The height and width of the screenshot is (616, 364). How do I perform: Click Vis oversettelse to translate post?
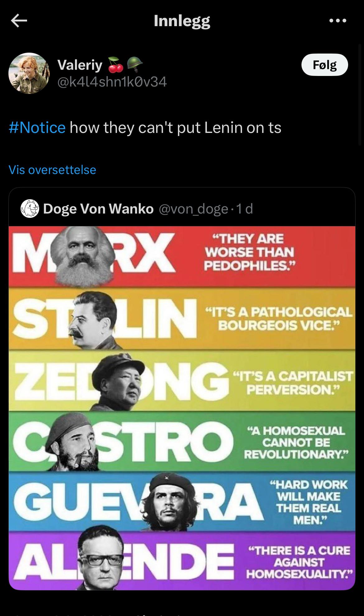[x=52, y=170]
